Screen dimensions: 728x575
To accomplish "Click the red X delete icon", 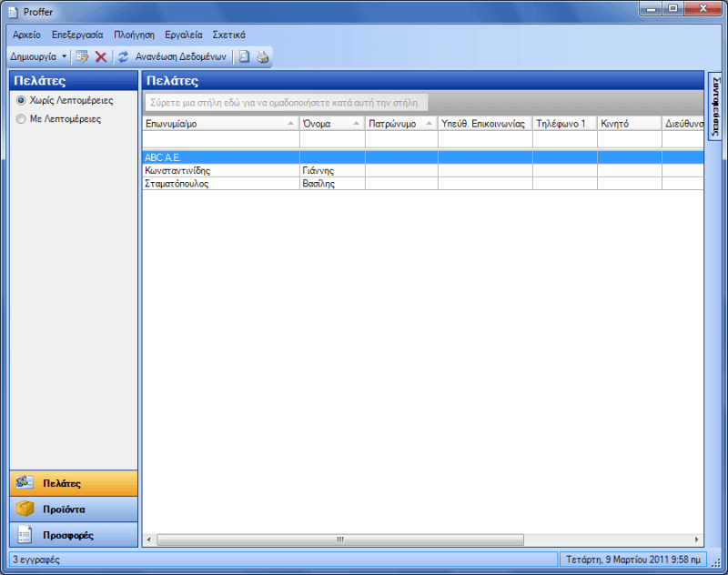I will (101, 56).
